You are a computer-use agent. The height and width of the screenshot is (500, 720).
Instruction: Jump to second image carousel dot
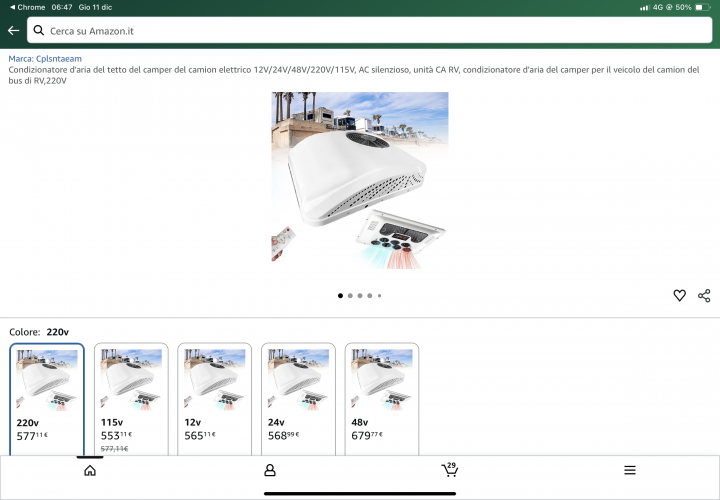(350, 296)
